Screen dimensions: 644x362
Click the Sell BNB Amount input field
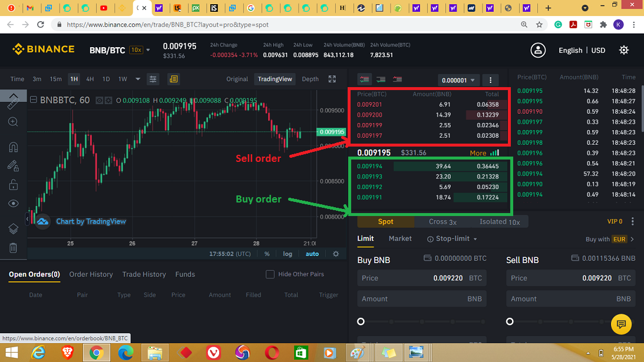pyautogui.click(x=570, y=299)
